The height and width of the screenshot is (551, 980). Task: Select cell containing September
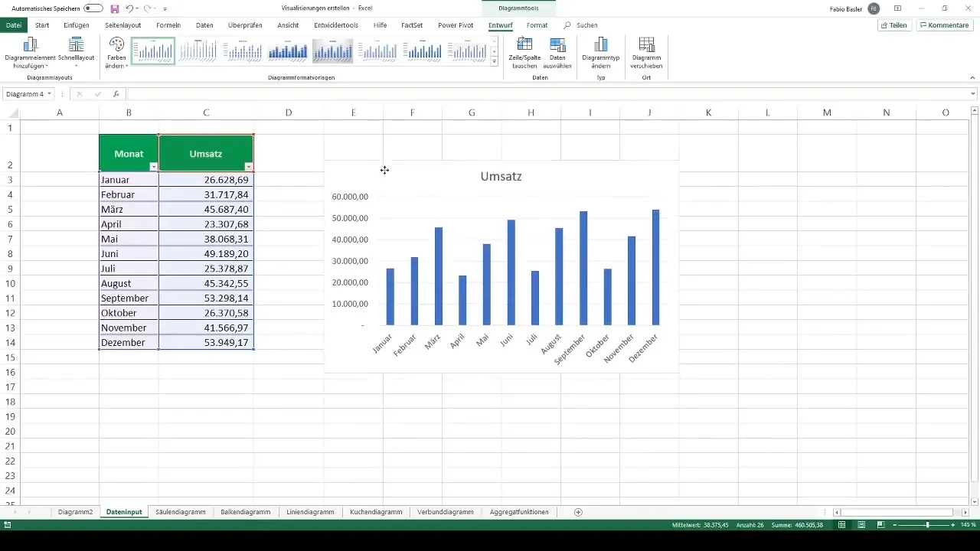129,298
